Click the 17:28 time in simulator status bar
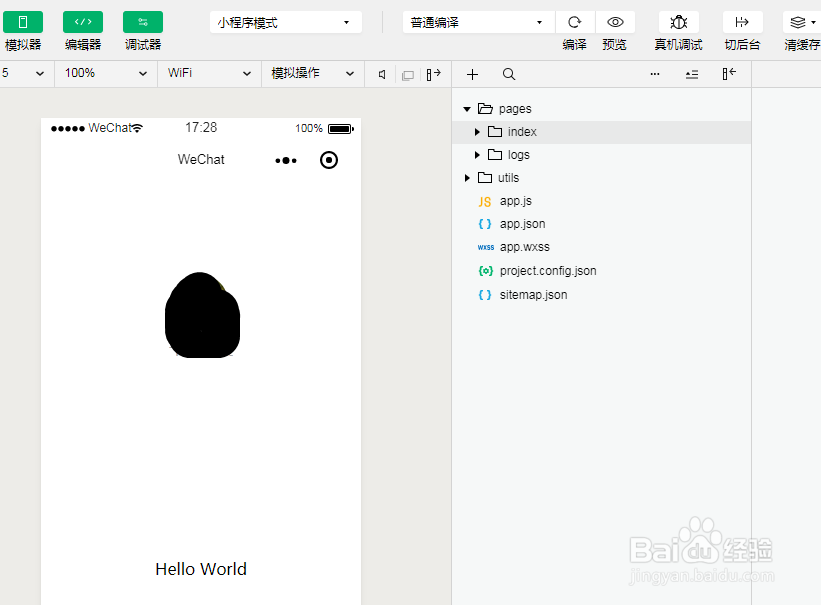Image resolution: width=821 pixels, height=605 pixels. click(x=201, y=127)
